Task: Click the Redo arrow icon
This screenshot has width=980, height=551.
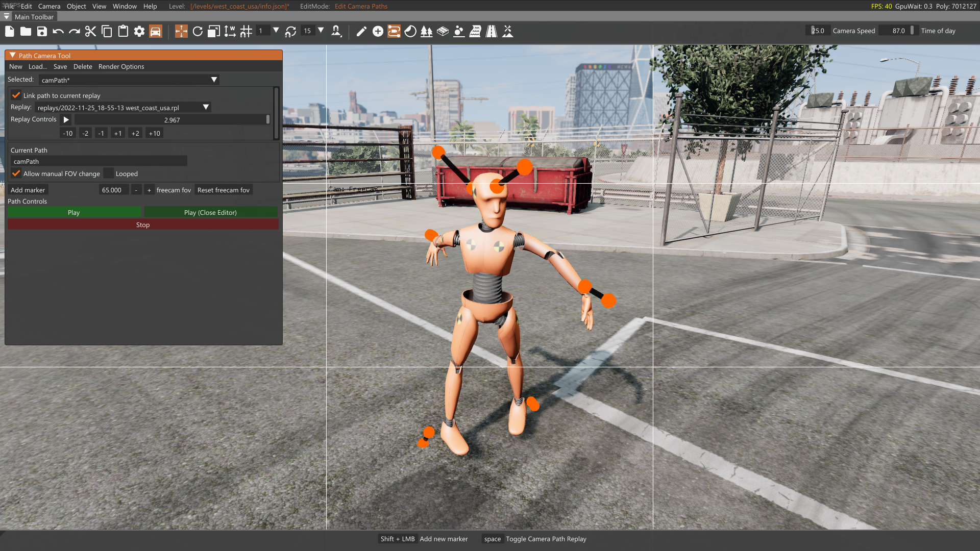Action: click(75, 31)
